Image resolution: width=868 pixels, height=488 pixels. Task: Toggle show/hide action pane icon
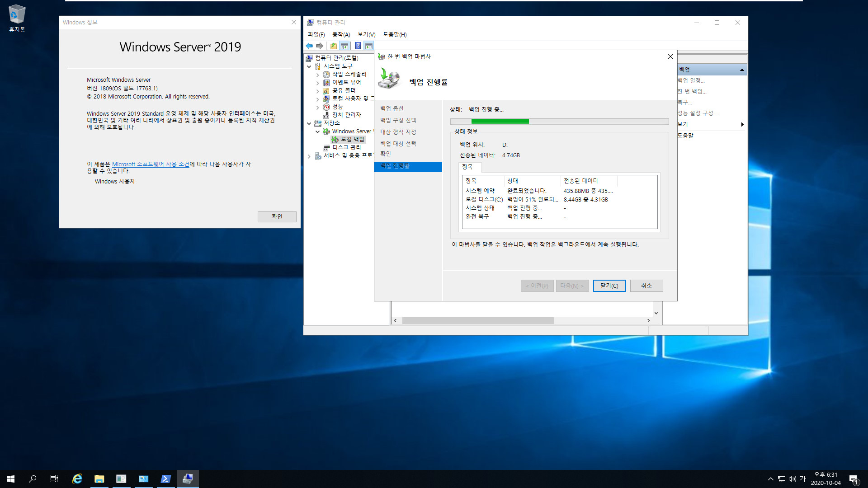pos(369,46)
